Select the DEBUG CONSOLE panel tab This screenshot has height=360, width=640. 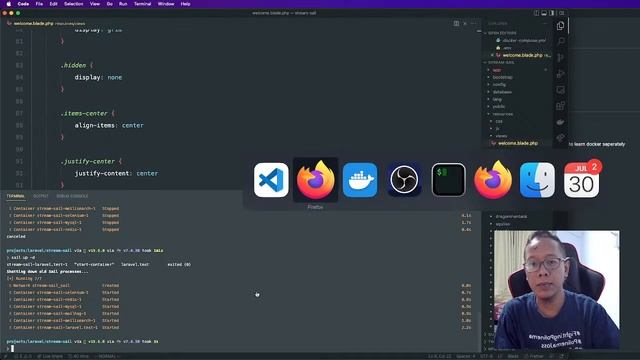72,196
